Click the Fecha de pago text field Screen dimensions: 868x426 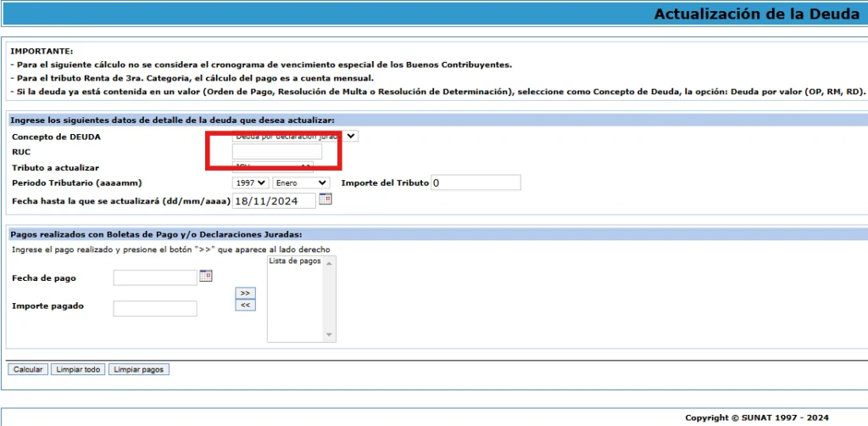coord(155,277)
